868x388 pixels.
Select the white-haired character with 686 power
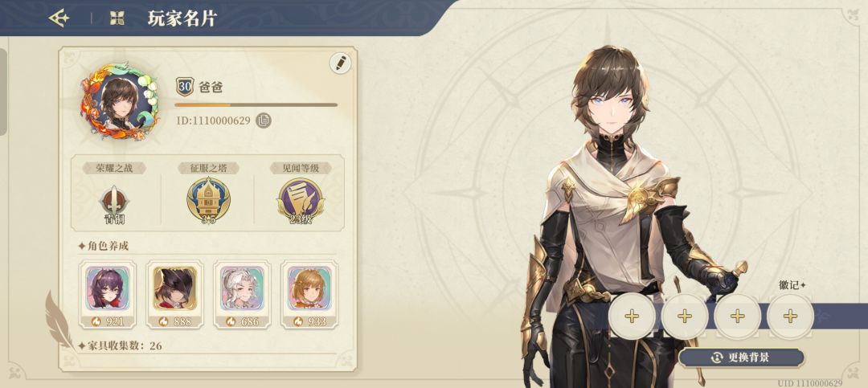(x=242, y=295)
